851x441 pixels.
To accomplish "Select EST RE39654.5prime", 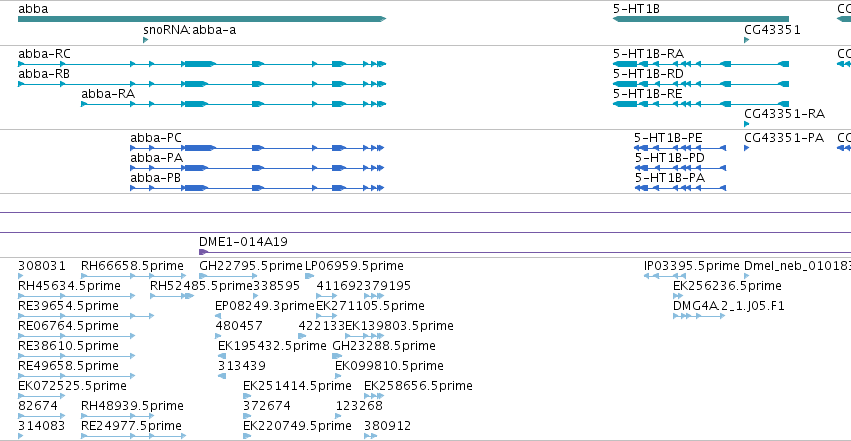I will pos(68,306).
